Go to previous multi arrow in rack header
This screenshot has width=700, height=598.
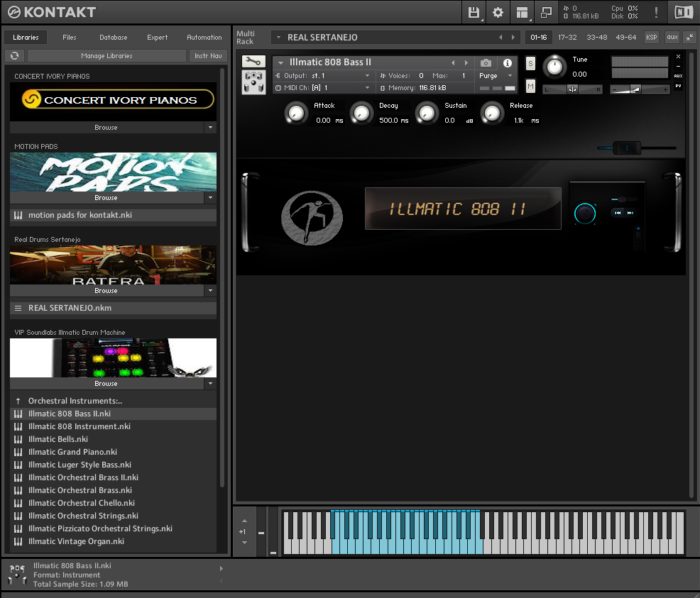pyautogui.click(x=501, y=38)
